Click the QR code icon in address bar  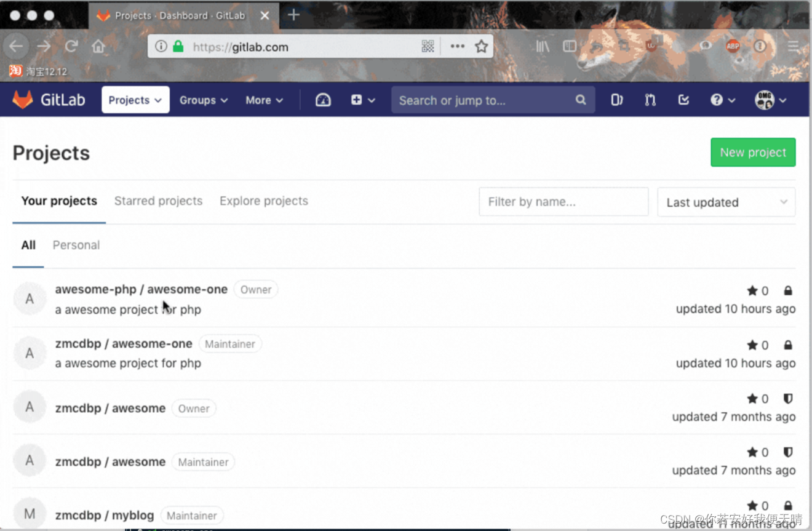click(x=428, y=46)
